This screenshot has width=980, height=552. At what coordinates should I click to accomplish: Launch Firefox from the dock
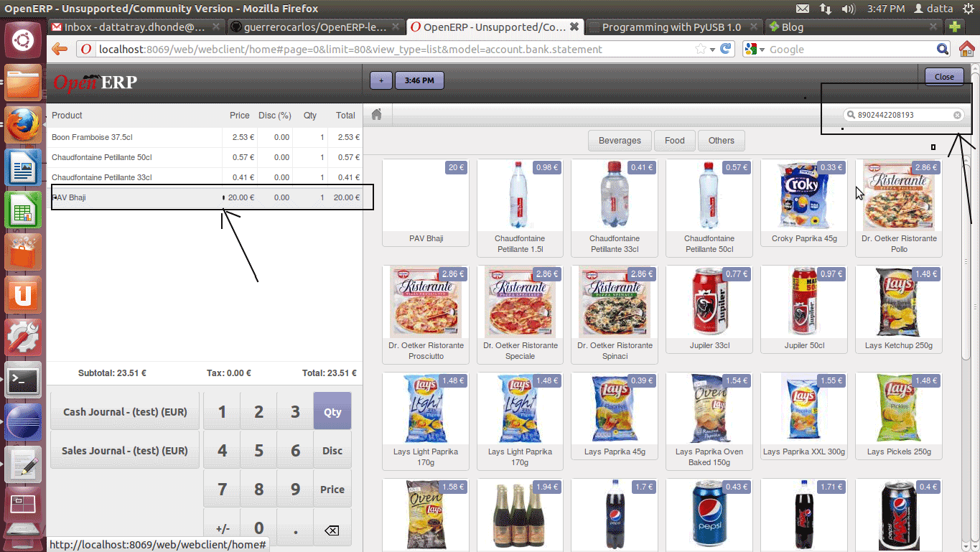pos(23,126)
